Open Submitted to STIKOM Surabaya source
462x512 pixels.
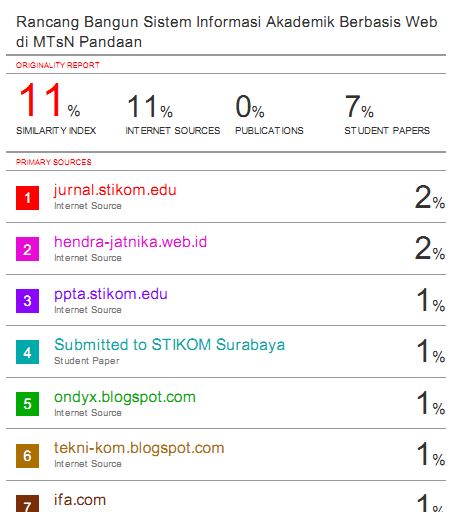(x=169, y=345)
